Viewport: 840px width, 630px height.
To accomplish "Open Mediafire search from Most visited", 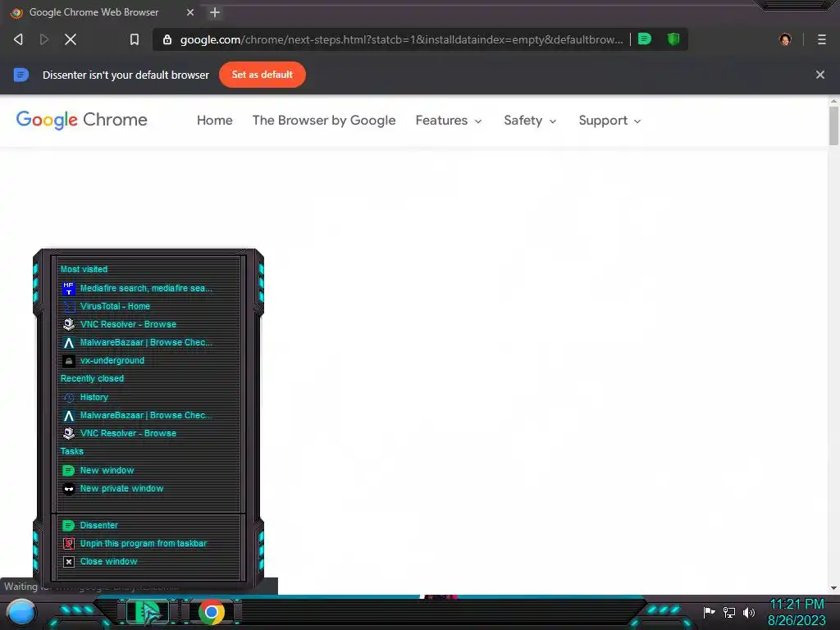I will [146, 288].
